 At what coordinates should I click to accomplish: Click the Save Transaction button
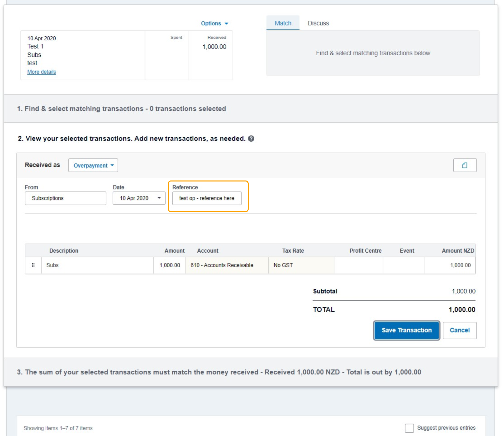tap(406, 330)
